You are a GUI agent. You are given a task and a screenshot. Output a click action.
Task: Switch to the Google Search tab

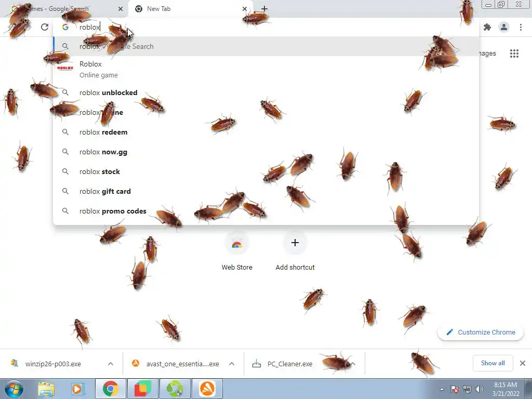64,9
